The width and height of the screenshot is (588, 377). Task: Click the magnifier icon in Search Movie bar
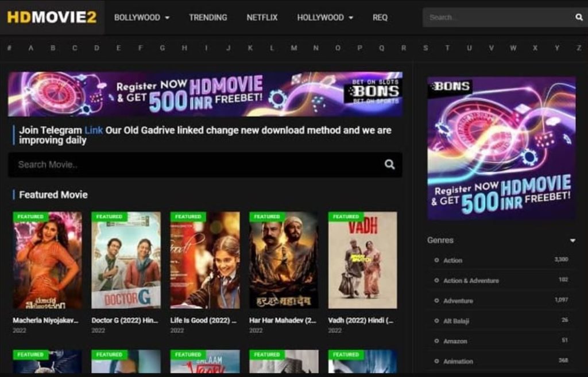coord(390,165)
